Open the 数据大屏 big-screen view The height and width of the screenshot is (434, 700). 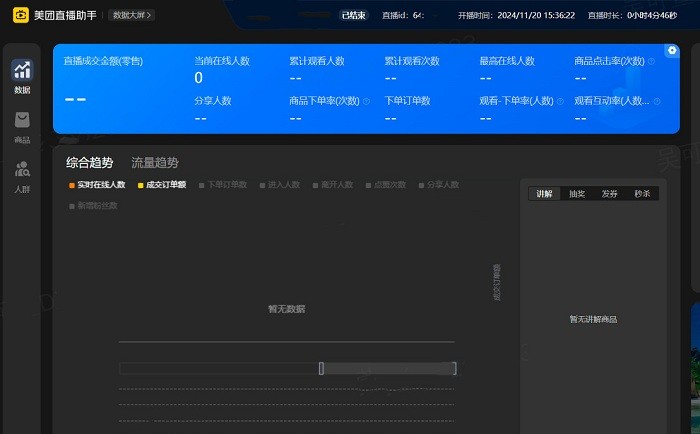pyautogui.click(x=132, y=15)
